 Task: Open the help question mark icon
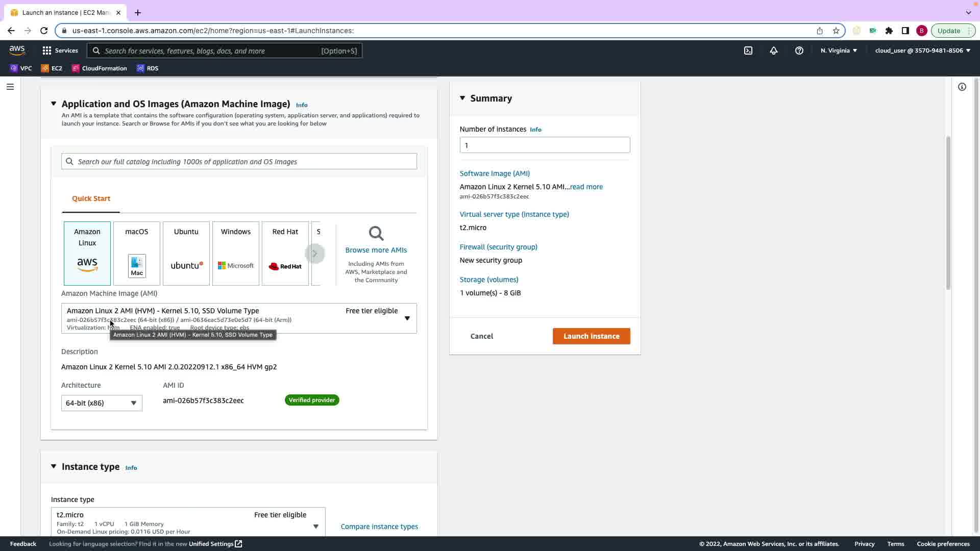pos(799,51)
